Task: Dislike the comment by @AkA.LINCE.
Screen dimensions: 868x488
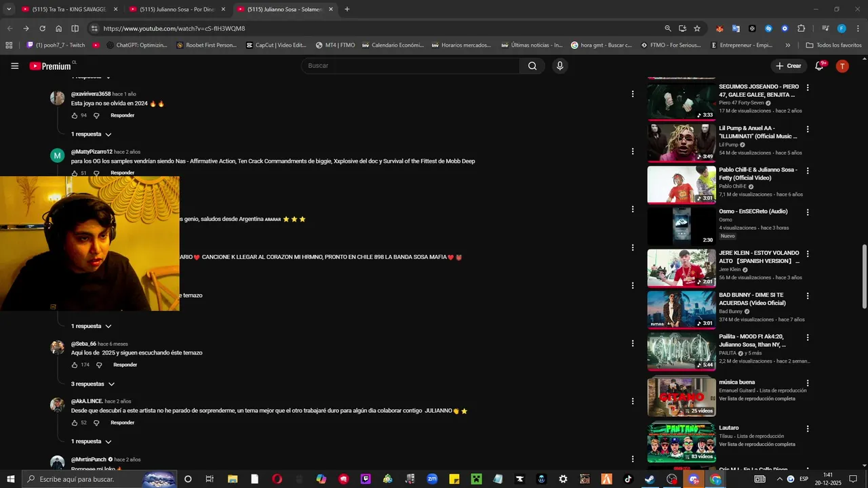Action: coord(96,422)
